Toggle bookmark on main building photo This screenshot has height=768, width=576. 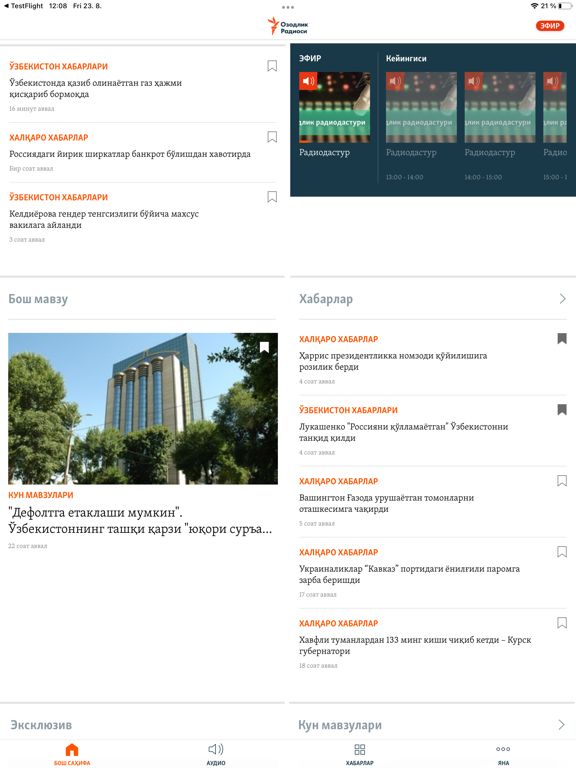264,347
